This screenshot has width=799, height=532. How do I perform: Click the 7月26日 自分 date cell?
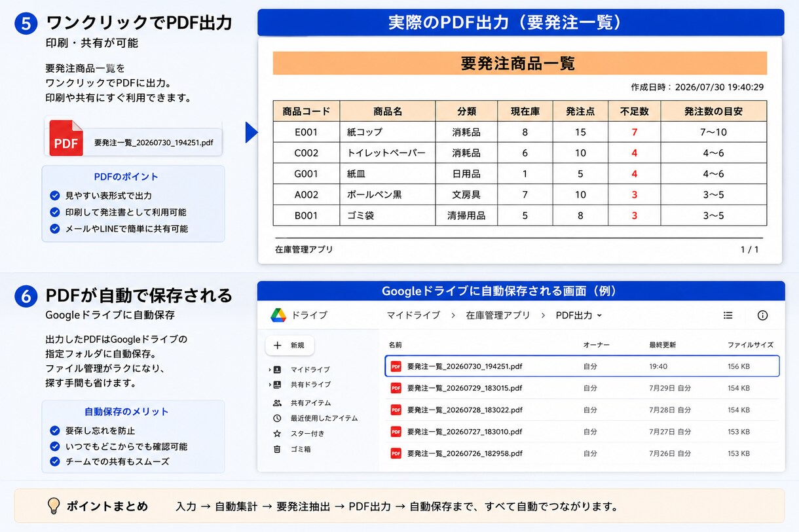pyautogui.click(x=670, y=453)
